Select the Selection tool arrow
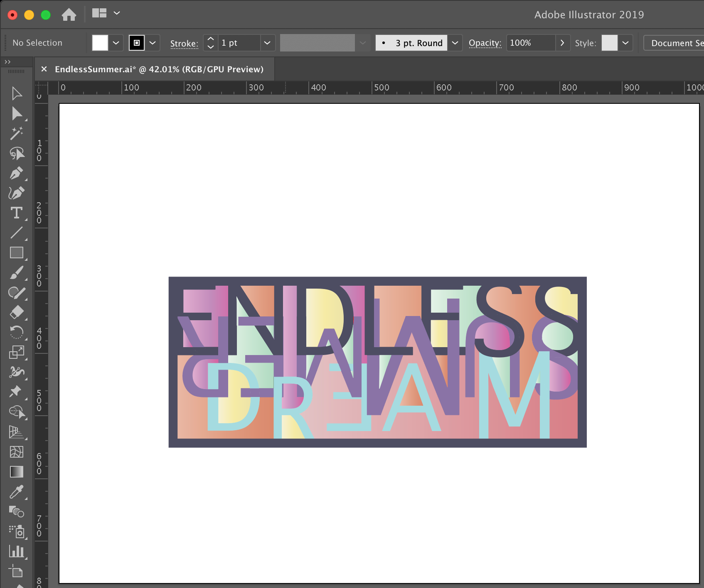Image resolution: width=704 pixels, height=588 pixels. click(17, 93)
